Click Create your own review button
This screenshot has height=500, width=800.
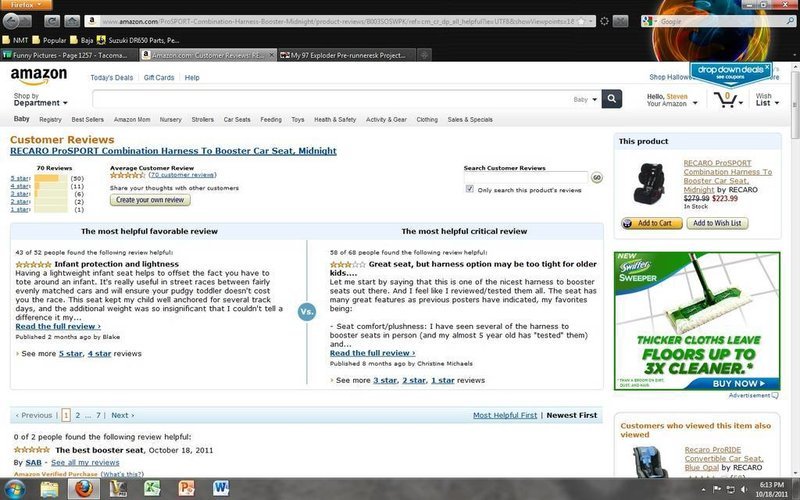[x=150, y=200]
